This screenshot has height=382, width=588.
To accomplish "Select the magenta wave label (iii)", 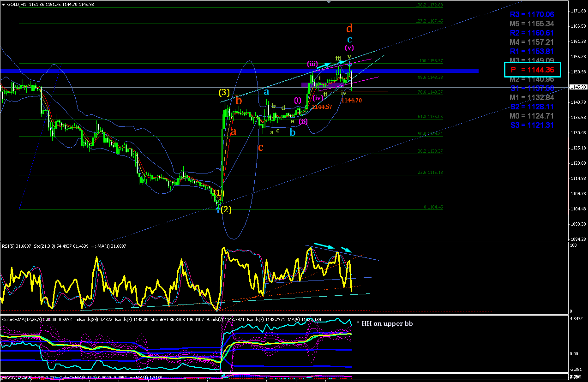I will [x=312, y=64].
